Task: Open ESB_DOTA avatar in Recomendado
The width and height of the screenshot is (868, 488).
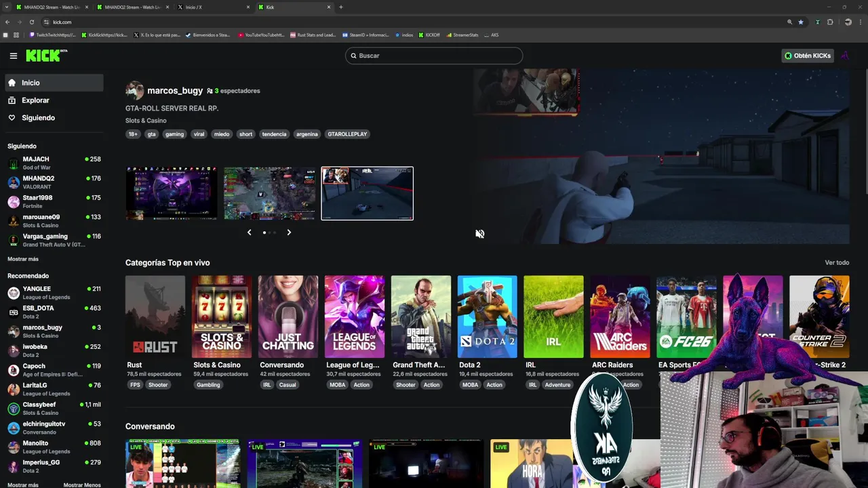Action: pyautogui.click(x=14, y=312)
